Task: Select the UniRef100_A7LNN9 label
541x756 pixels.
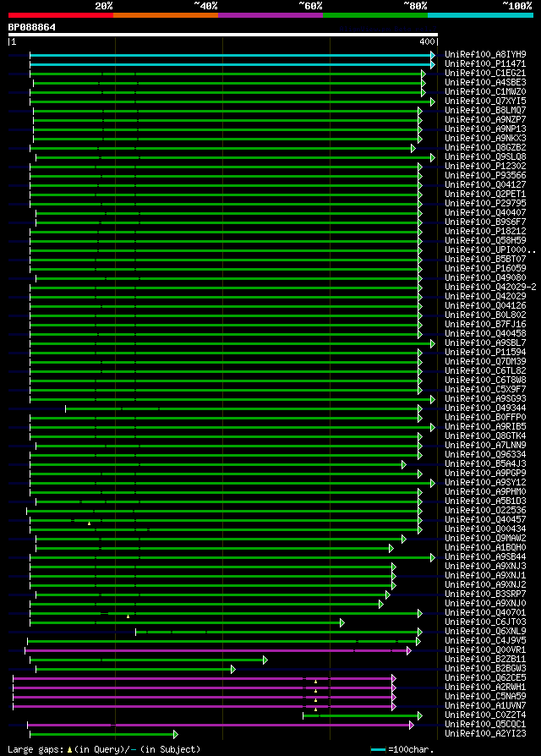Action: (x=485, y=445)
